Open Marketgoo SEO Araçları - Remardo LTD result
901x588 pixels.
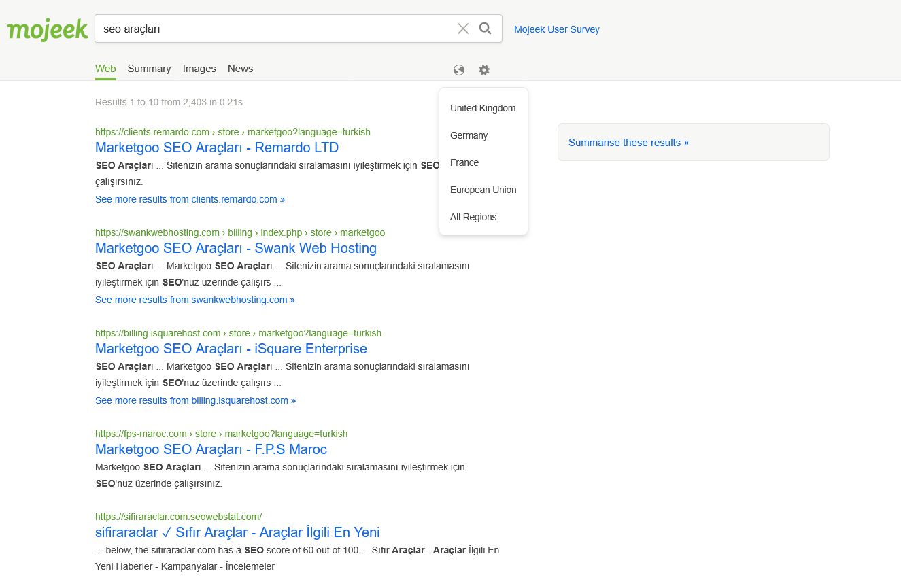coord(217,148)
